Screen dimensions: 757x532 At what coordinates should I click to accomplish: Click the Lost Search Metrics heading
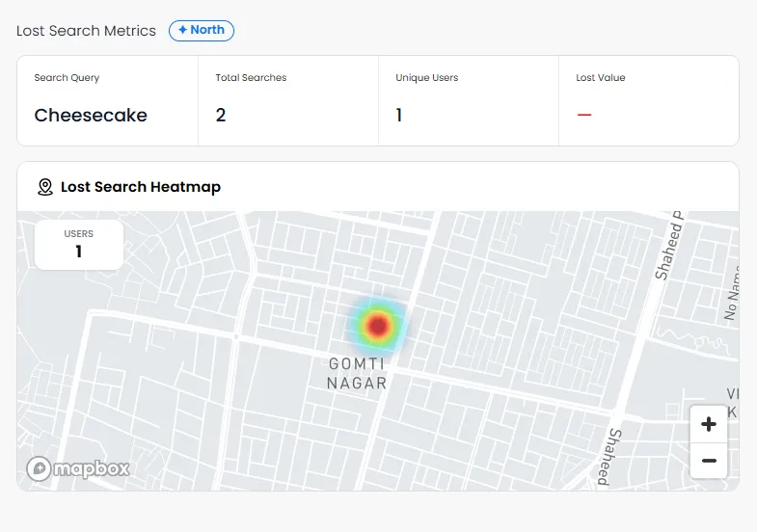pos(87,31)
